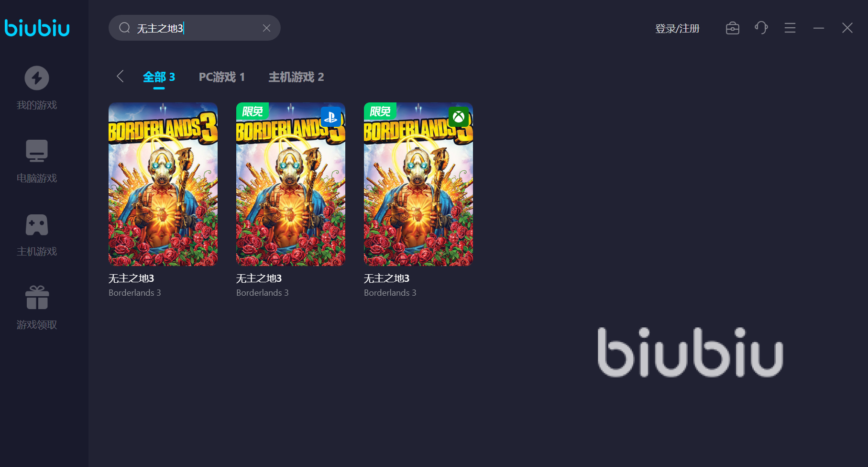Select the PlayStation Borderlands 3 cover
Image resolution: width=868 pixels, height=467 pixels.
coord(291,184)
